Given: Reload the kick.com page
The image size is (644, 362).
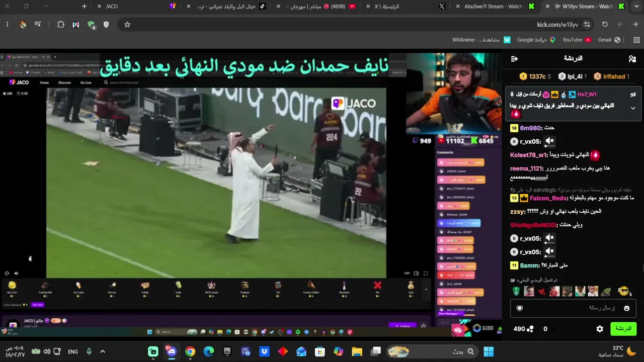Looking at the screenshot, I should [x=605, y=24].
